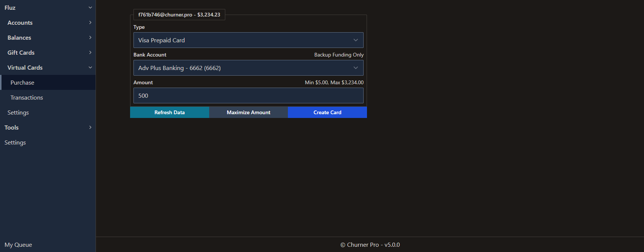
Task: Expand the Balances submenu arrow
Action: coord(90,37)
